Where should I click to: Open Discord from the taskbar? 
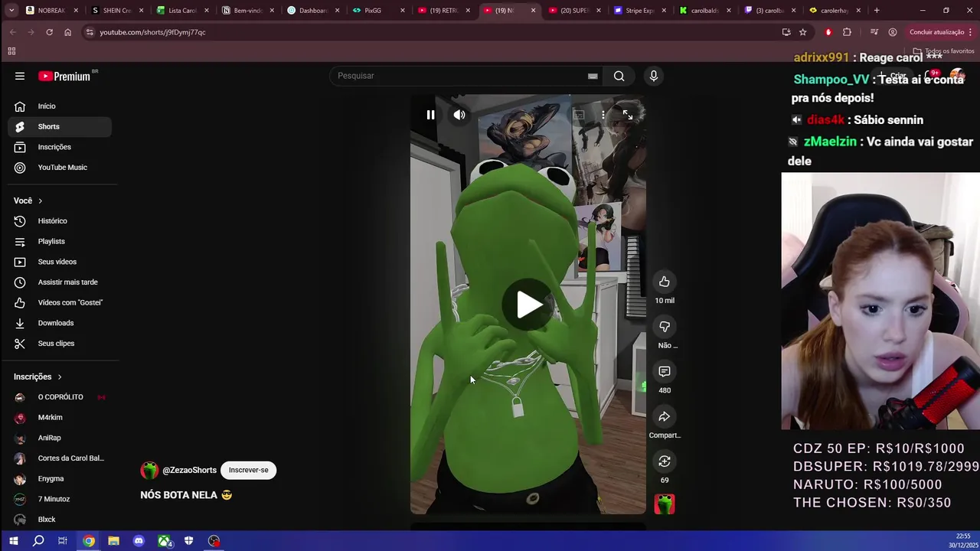coord(139,541)
